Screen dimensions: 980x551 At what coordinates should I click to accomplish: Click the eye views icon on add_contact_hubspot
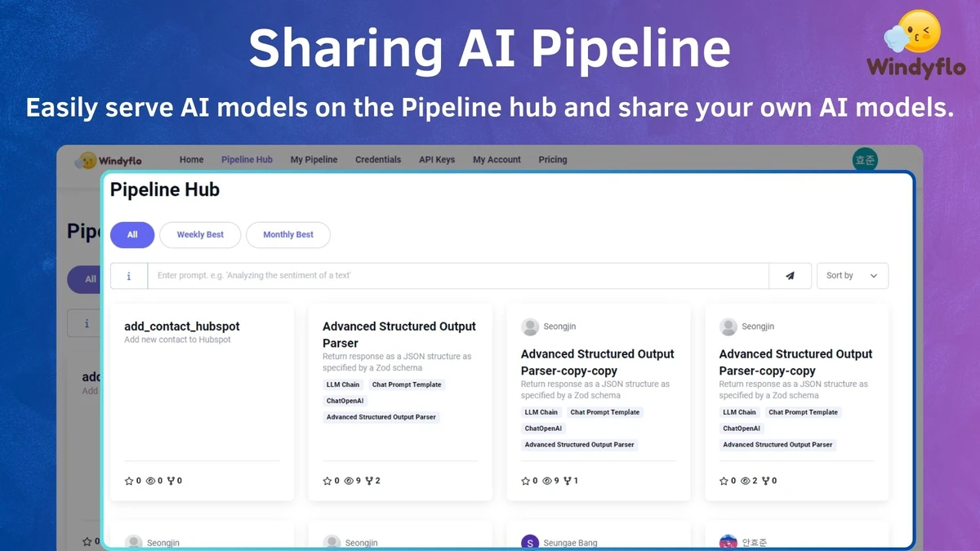(150, 481)
